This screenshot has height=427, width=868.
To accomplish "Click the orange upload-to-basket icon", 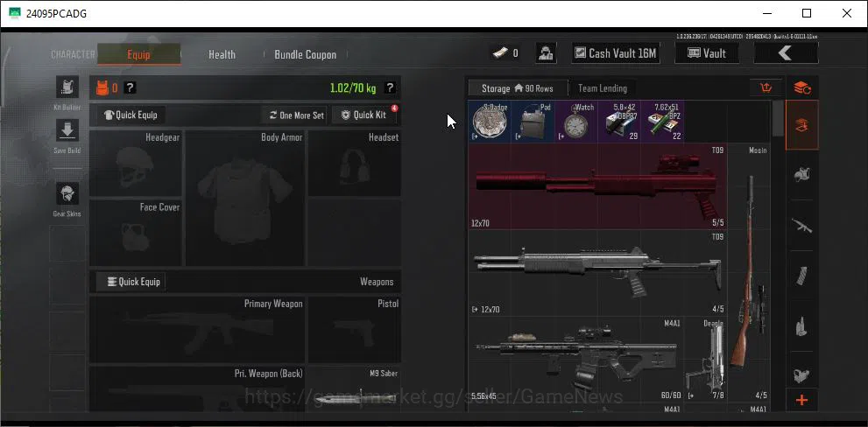I will tap(766, 88).
